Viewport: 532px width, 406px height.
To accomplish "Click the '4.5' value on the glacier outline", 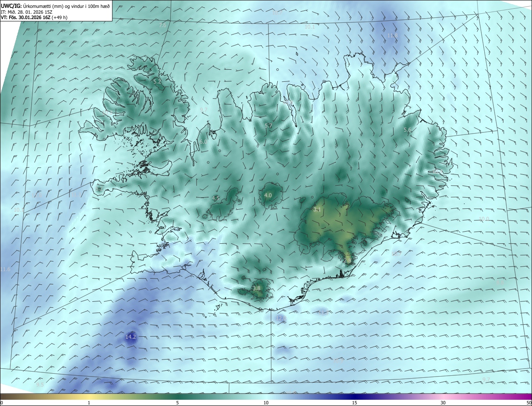I will click(x=216, y=198).
